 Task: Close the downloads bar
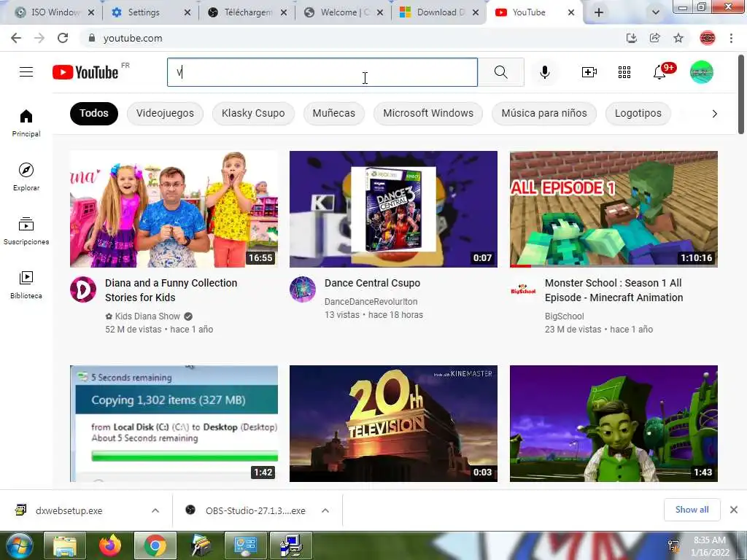pyautogui.click(x=734, y=510)
